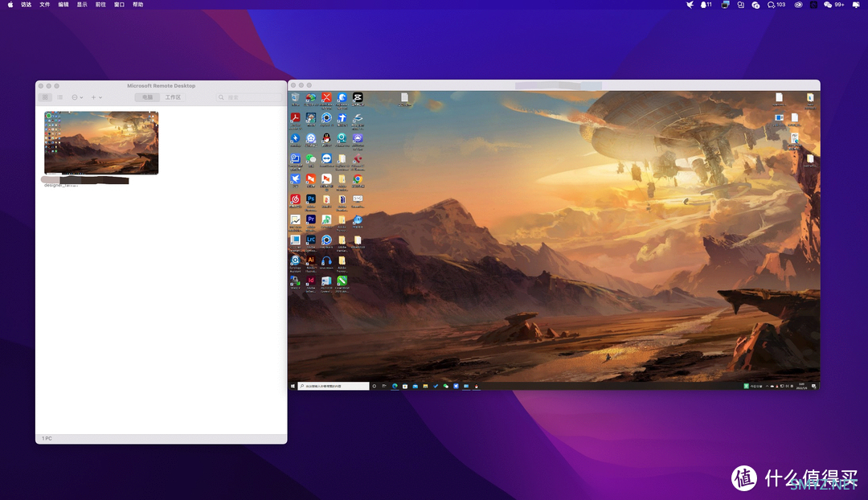Launch Google Chrome on remote desktop

358,178
